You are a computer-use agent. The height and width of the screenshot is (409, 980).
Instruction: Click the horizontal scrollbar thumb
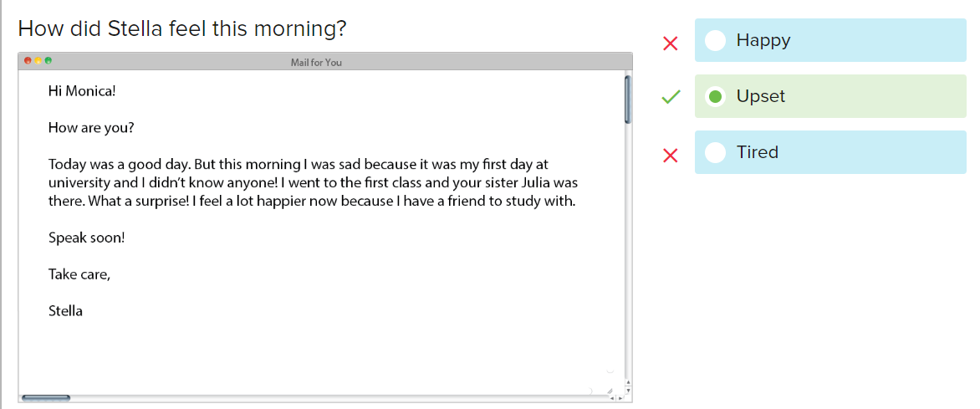point(46,398)
